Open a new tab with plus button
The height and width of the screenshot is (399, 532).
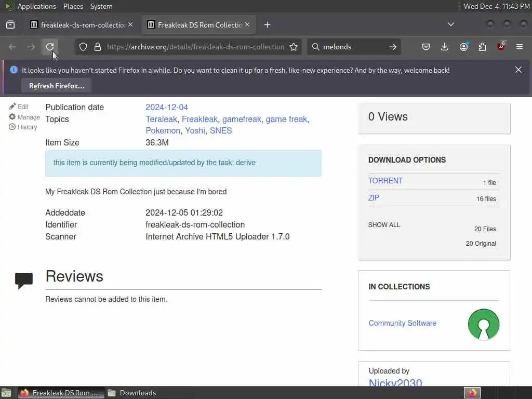click(268, 25)
